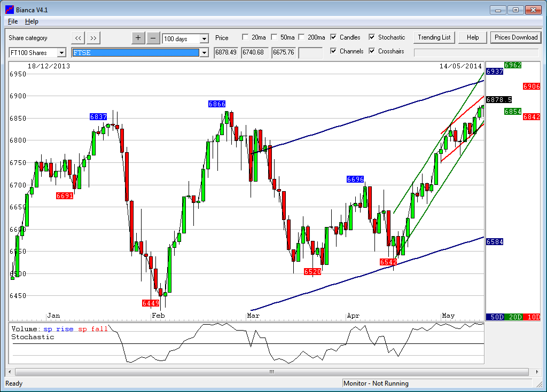The height and width of the screenshot is (392, 547).
Task: Expand the 100 days period dropdown
Action: [x=204, y=39]
